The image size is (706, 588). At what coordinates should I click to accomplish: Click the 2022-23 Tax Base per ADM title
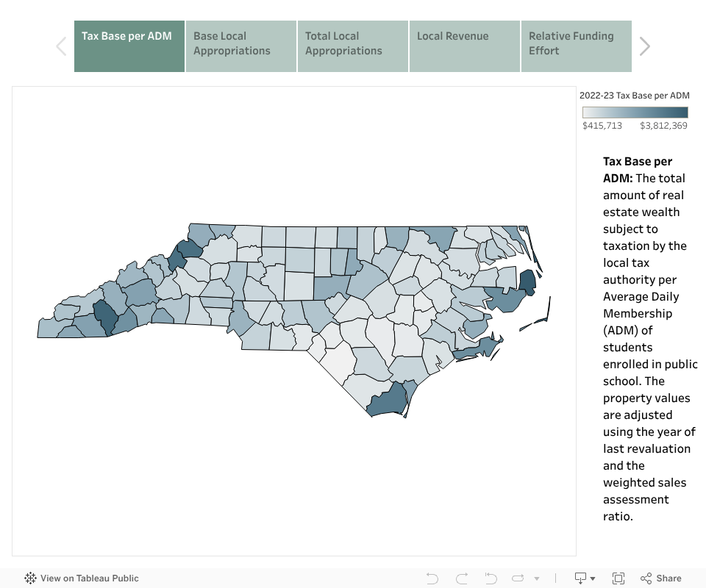point(635,96)
